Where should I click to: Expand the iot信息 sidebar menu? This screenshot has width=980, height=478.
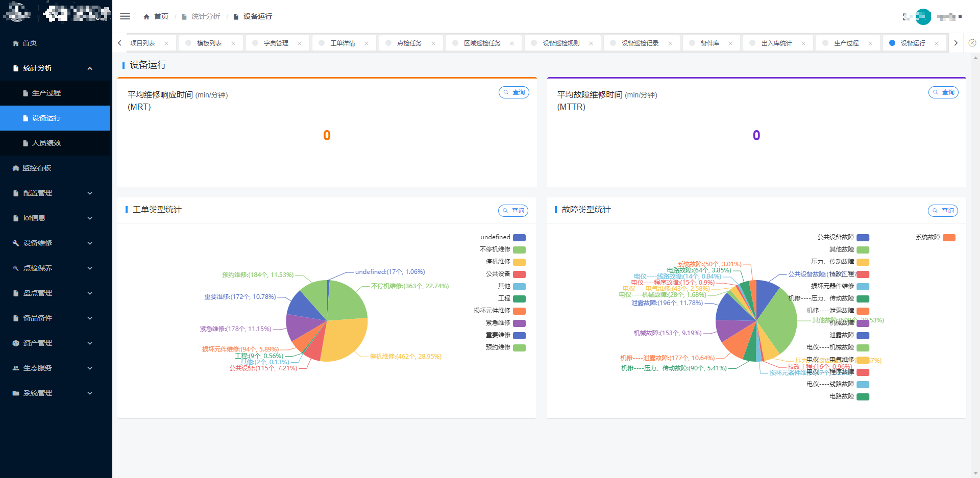55,218
